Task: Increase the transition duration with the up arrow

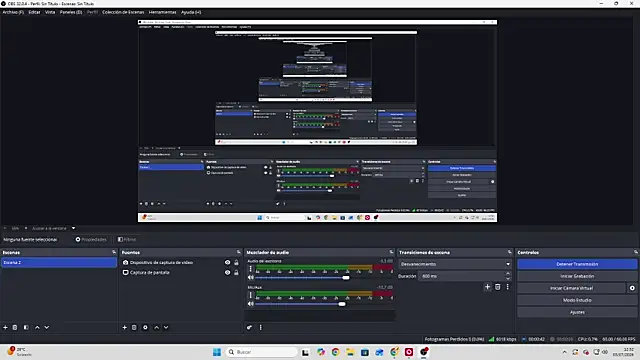Action: click(508, 273)
